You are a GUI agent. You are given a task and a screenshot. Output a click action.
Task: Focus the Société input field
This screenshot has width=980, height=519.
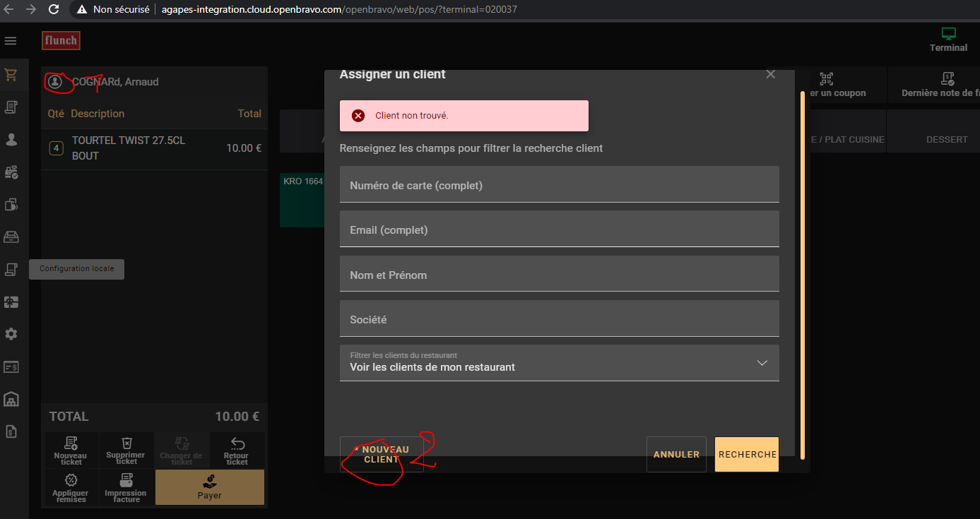pos(559,318)
